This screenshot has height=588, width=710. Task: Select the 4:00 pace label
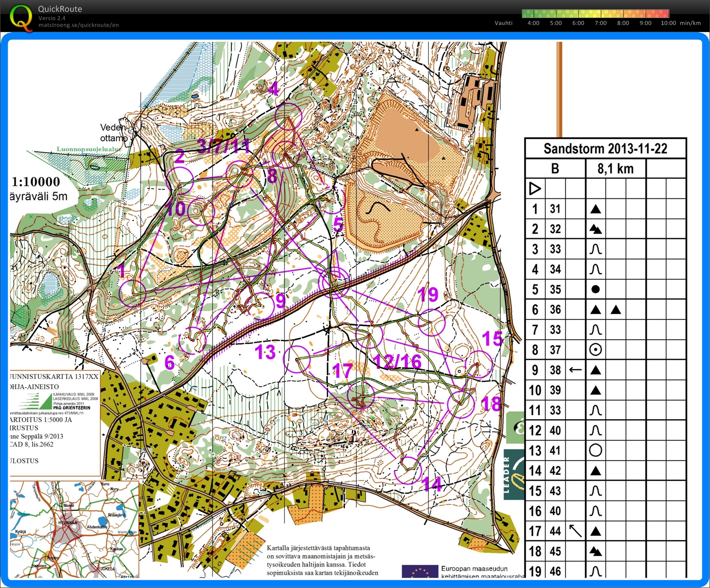click(533, 23)
